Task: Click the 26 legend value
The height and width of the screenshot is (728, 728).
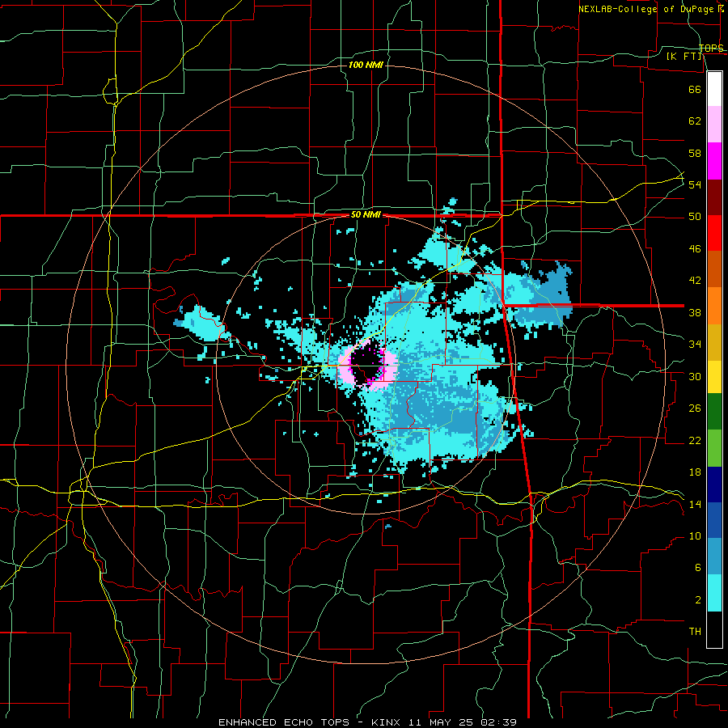Action: click(x=695, y=408)
